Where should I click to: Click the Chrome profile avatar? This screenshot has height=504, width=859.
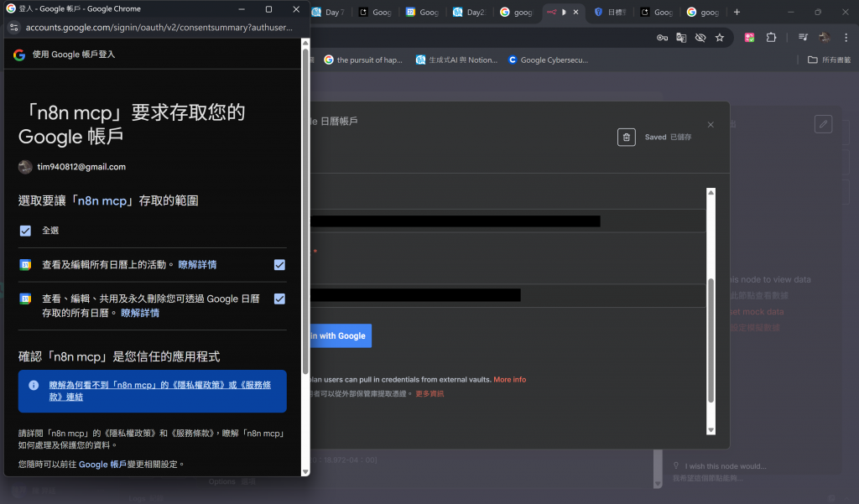tap(825, 37)
